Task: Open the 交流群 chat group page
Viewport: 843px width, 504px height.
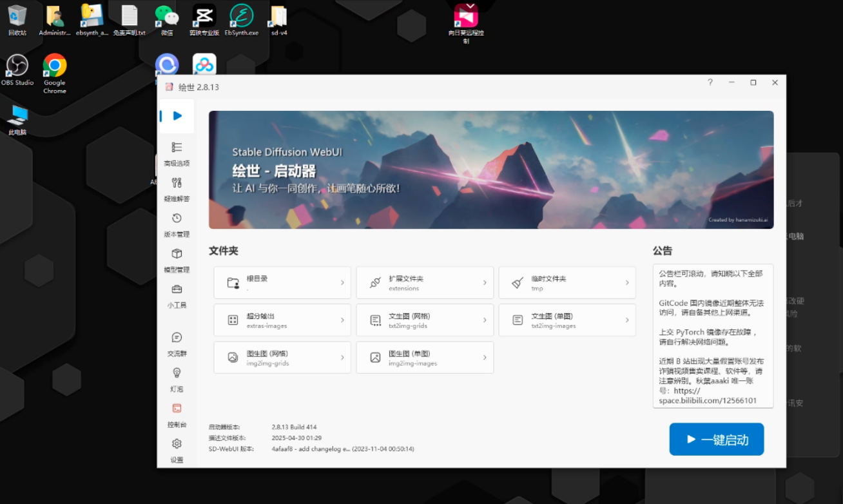Action: point(177,344)
